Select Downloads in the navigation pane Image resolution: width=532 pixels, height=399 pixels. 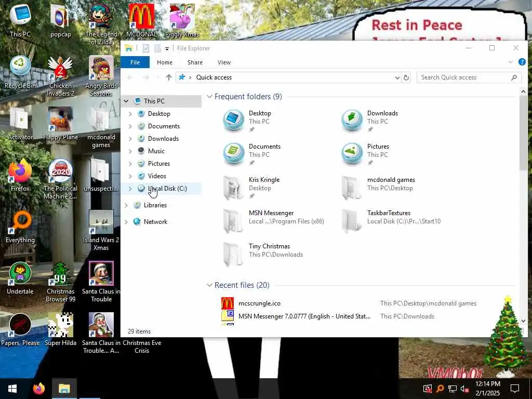[163, 139]
